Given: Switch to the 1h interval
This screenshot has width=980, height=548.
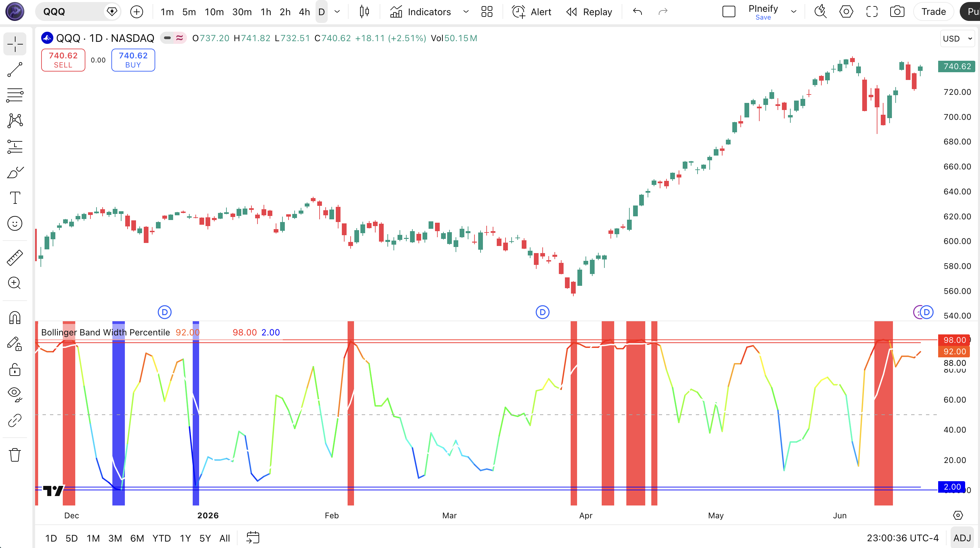Looking at the screenshot, I should (266, 12).
